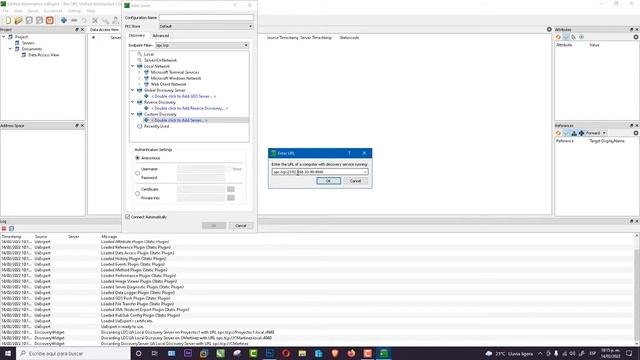Click the blue Add Server plus icon
Screen dimensions: 640x360
click(64, 20)
